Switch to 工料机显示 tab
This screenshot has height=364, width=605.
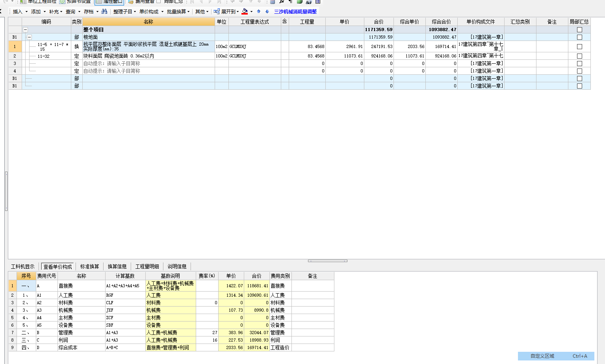click(23, 266)
